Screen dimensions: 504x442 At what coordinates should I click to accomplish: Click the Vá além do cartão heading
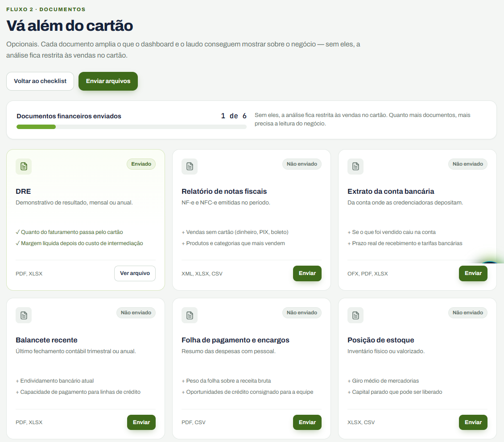[x=70, y=26]
